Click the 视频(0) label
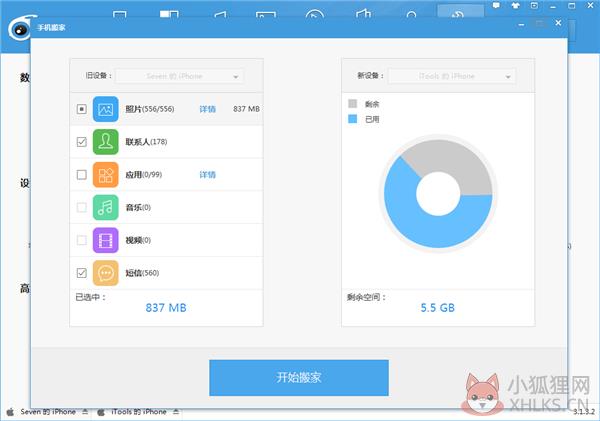 click(138, 240)
